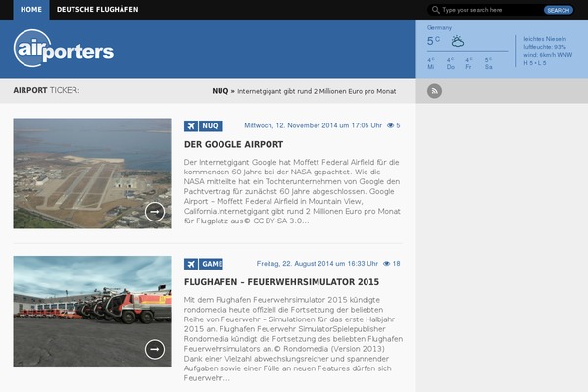Viewport: 588px width, 392px height.
Task: Click the 5°C current temperature
Action: tap(433, 41)
